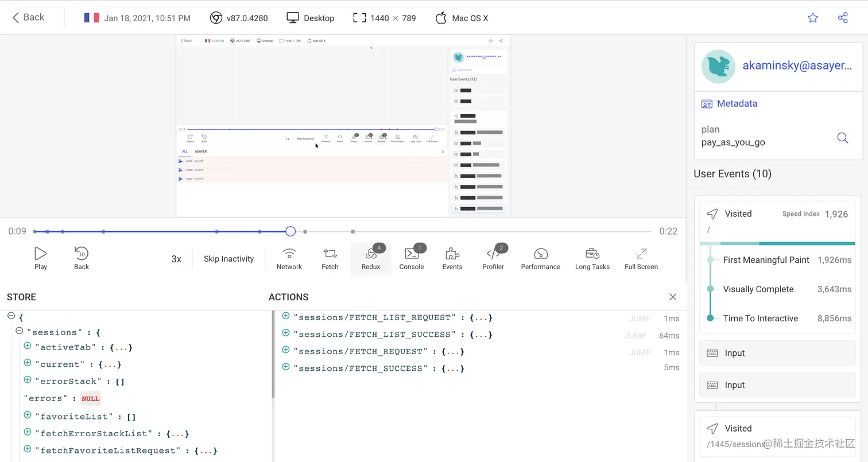
Task: Click the timeline playhead handle
Action: [x=290, y=231]
